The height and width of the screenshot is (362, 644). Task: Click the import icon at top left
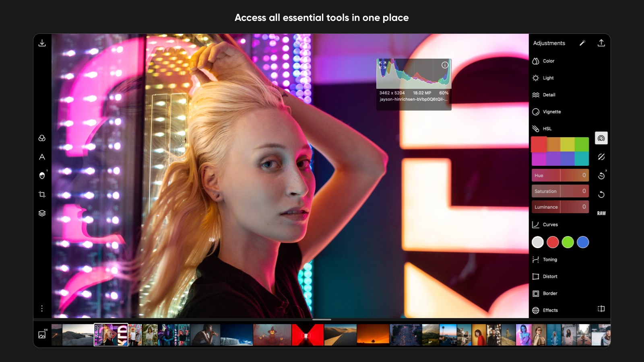click(x=42, y=42)
